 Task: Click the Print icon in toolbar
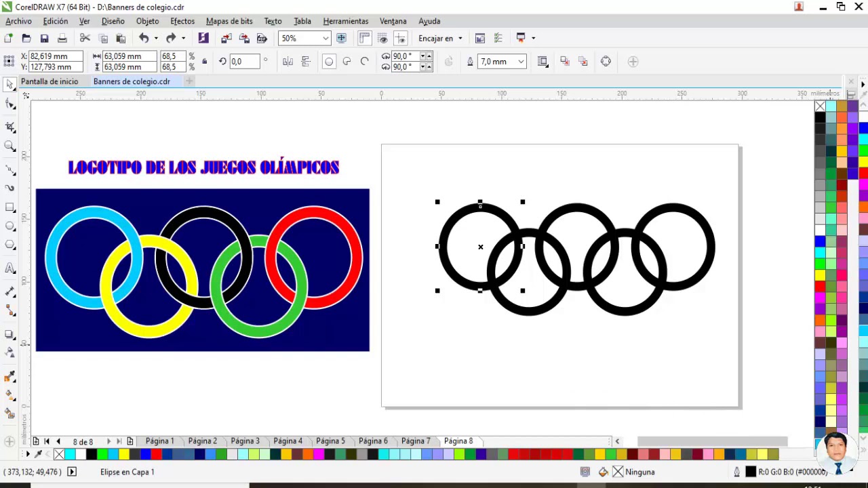tap(62, 38)
